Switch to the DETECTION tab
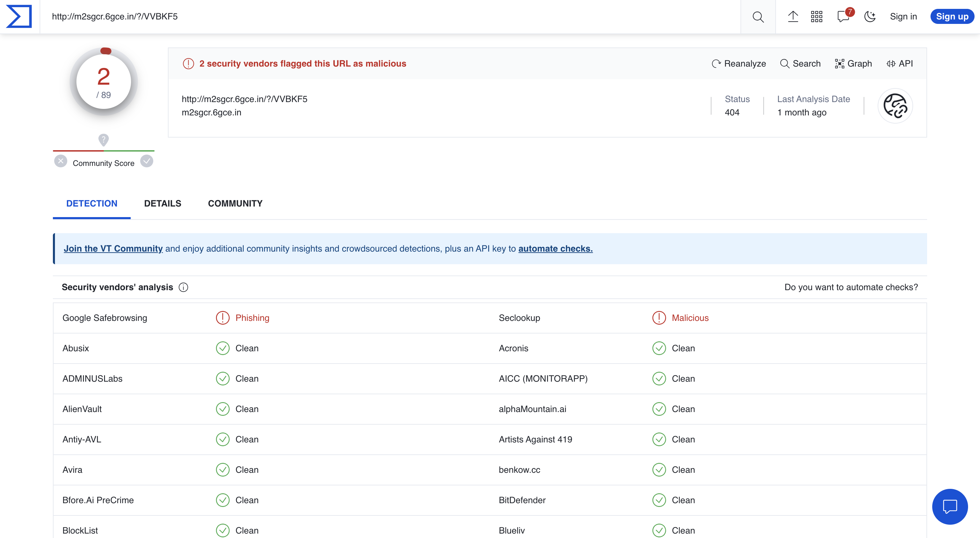 [x=92, y=203]
